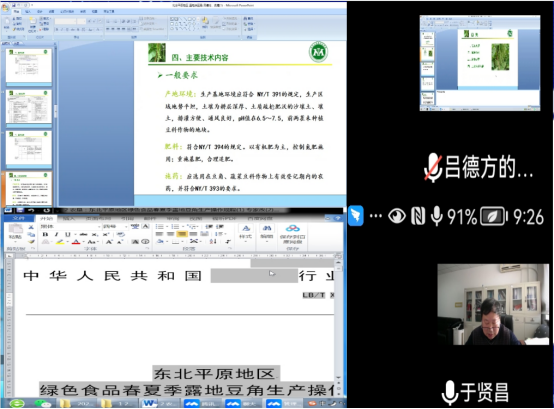The image size is (554, 409).
Task: Click the Save to Baidu cloud icon
Action: pyautogui.click(x=293, y=233)
